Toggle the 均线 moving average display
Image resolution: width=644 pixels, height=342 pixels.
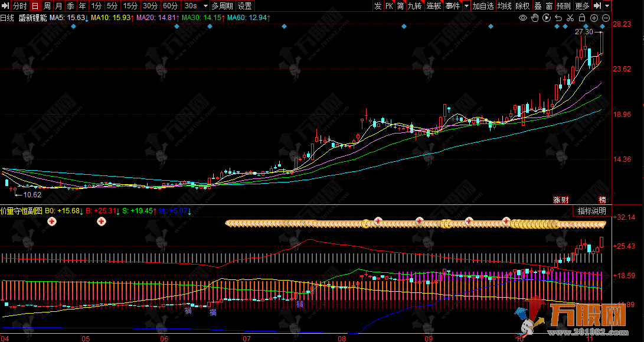[504, 6]
